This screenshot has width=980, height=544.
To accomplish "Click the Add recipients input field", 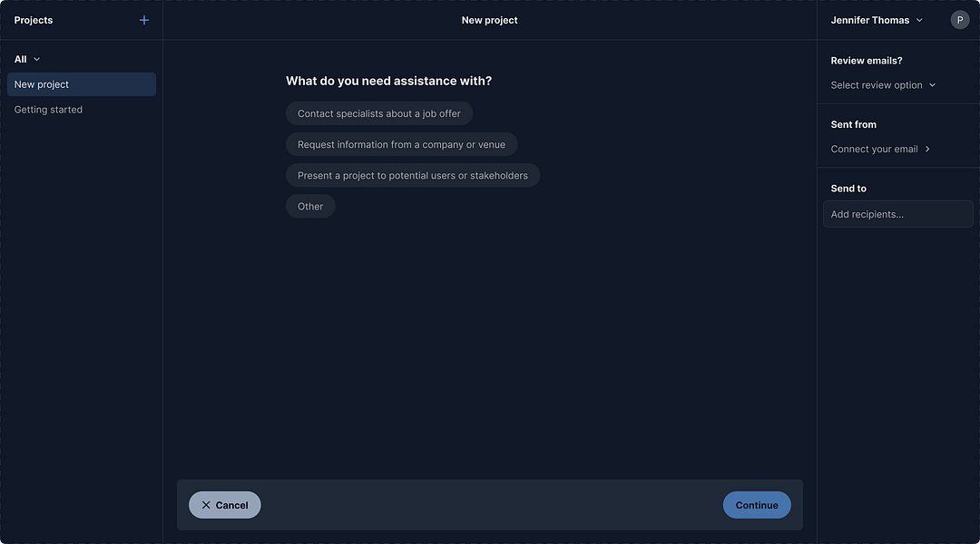I will [897, 214].
